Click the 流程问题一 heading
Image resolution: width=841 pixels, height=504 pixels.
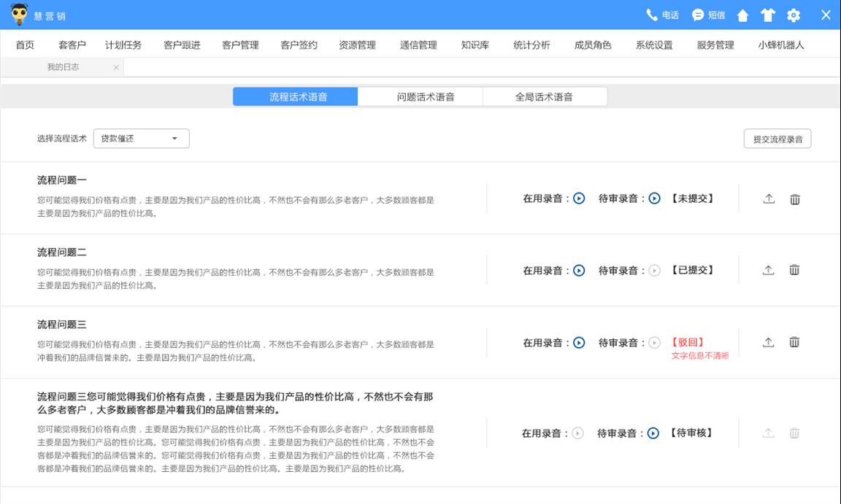(x=61, y=180)
